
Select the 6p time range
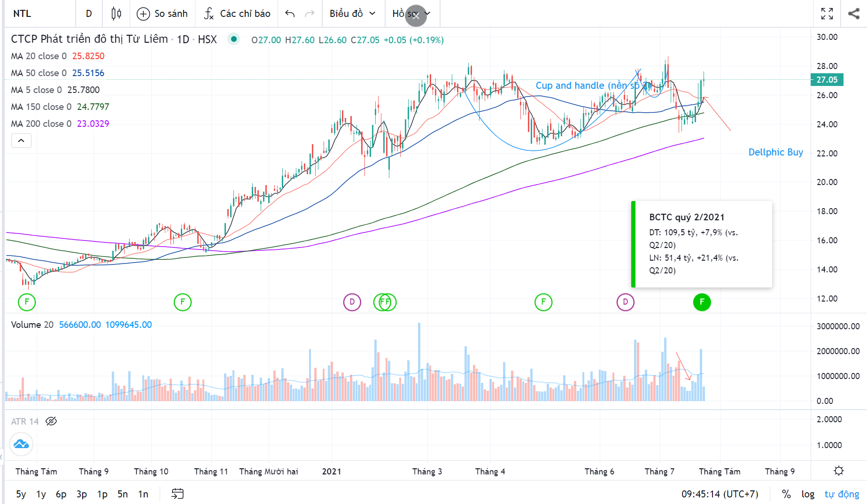point(61,494)
